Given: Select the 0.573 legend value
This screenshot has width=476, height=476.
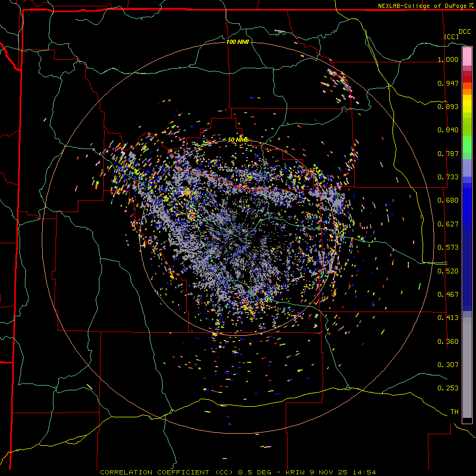Looking at the screenshot, I should [448, 248].
